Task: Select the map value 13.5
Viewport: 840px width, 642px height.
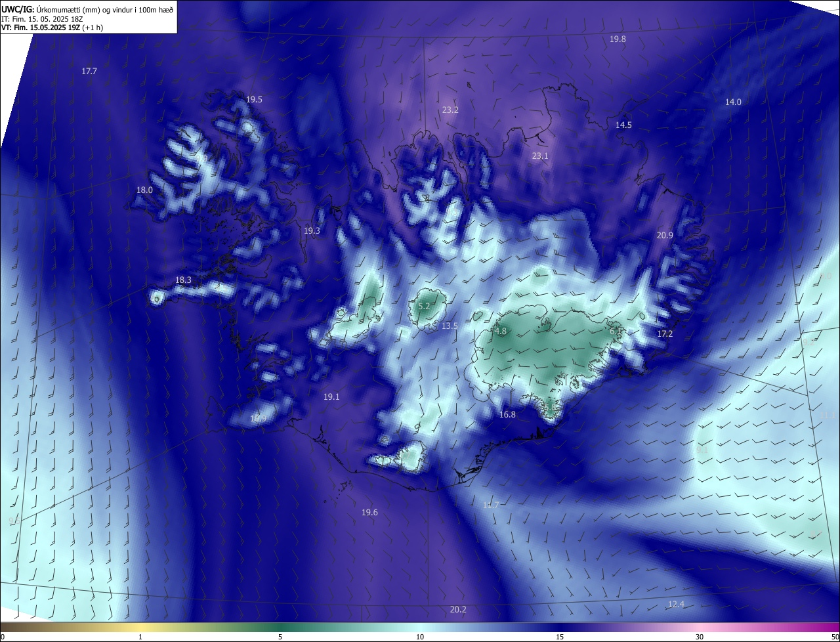Action: point(450,326)
